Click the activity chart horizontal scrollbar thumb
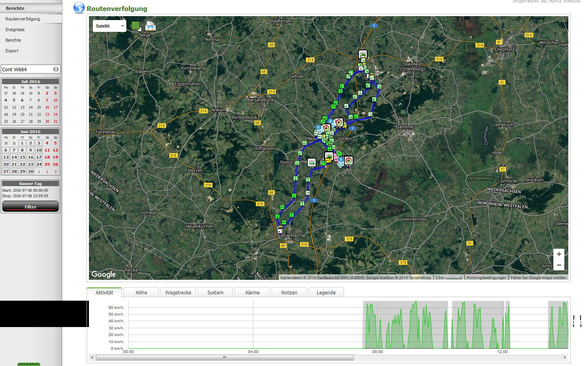588x366 pixels. (224, 358)
